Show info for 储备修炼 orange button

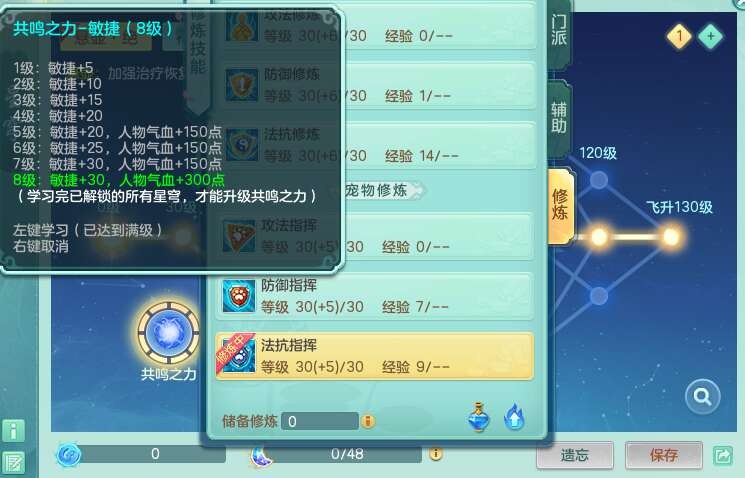368,421
